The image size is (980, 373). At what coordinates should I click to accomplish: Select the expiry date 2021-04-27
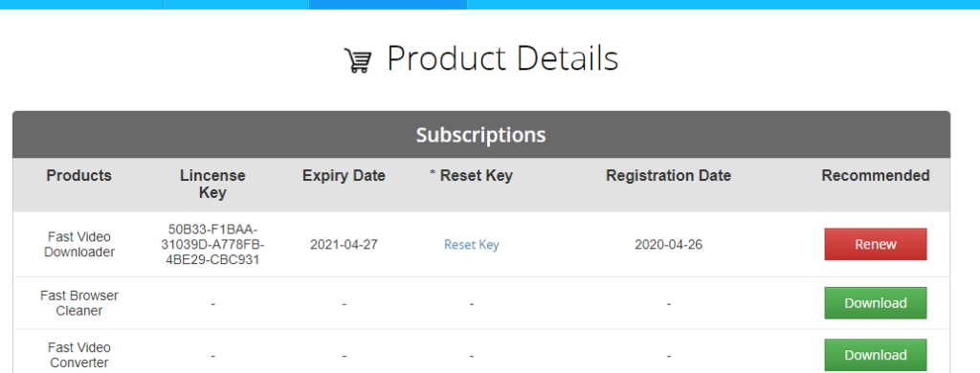(344, 244)
